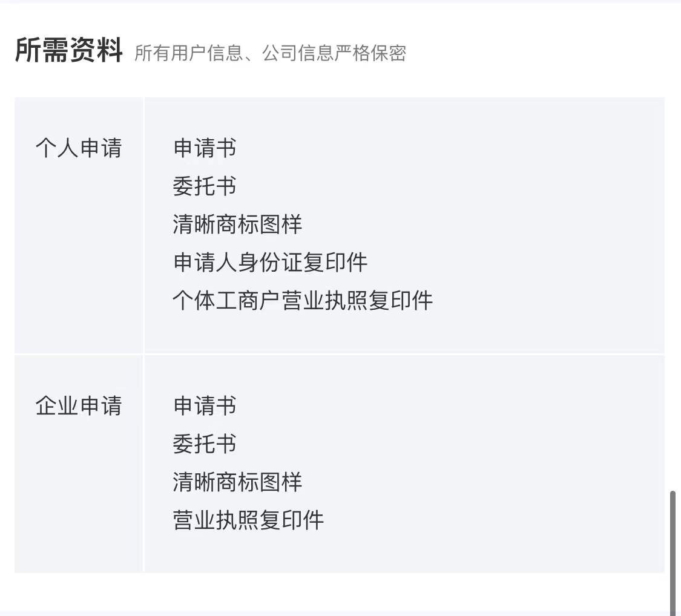Click 委托书 under 个人申请

click(205, 186)
